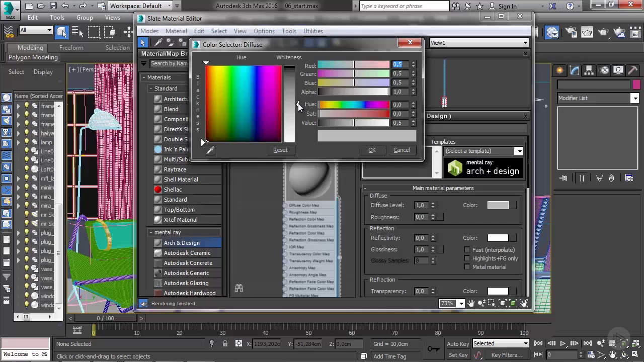Open the View1 dropdown in Slate editor
The height and width of the screenshot is (362, 644).
pos(479,43)
